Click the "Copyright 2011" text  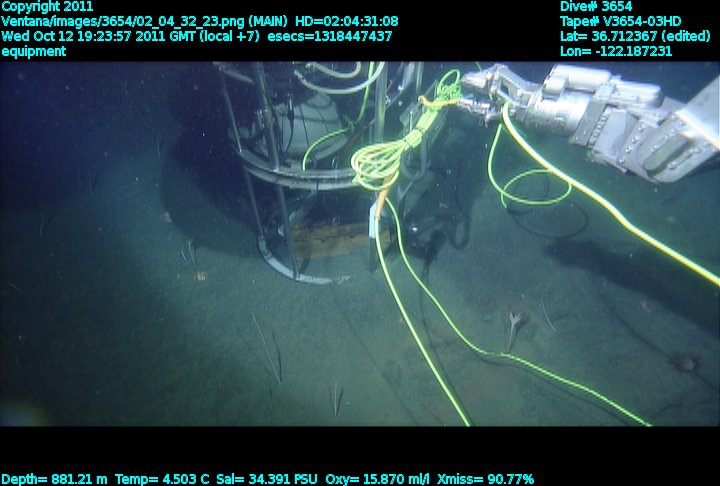tap(47, 6)
